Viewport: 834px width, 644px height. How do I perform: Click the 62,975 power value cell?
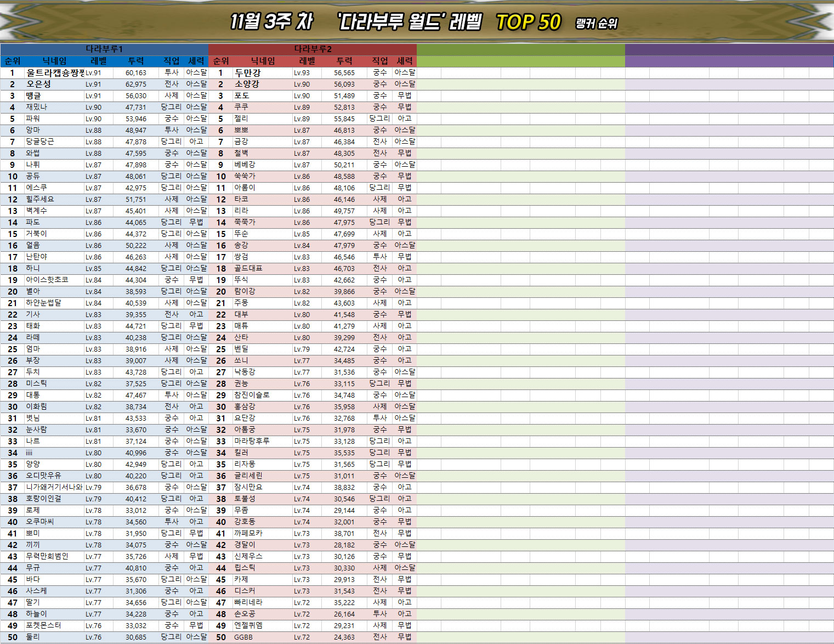[x=135, y=84]
